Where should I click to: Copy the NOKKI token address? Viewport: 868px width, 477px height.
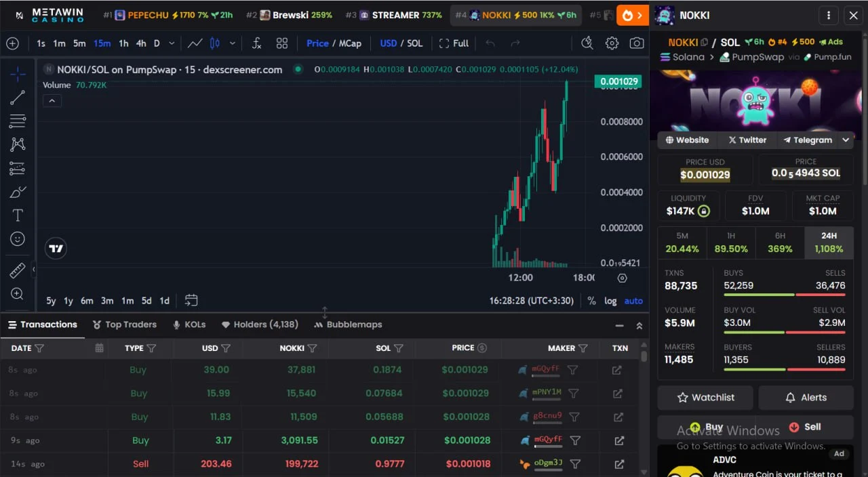704,42
